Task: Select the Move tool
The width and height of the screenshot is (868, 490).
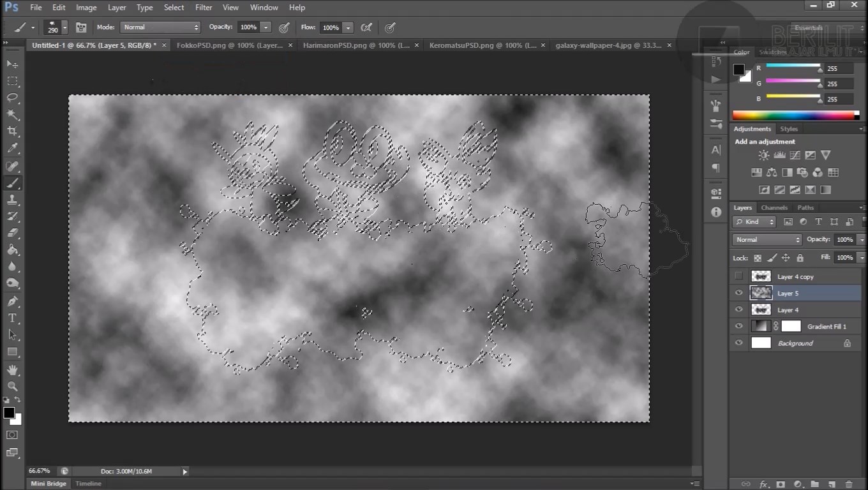Action: point(12,64)
